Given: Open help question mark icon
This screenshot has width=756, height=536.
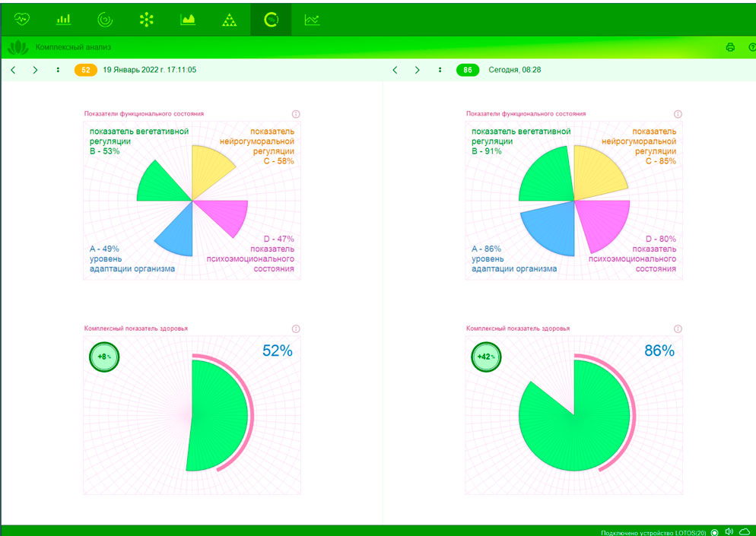Looking at the screenshot, I should [x=751, y=47].
